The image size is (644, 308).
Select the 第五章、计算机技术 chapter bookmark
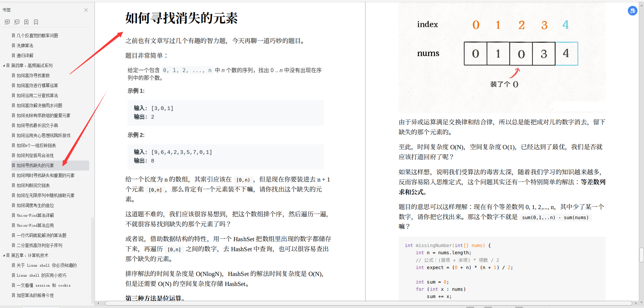point(30,255)
